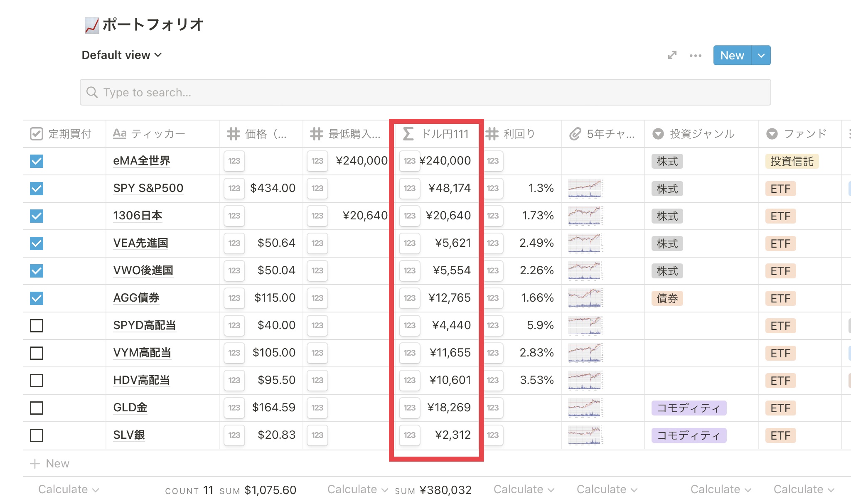Click select icon in ファンド header

point(772,134)
